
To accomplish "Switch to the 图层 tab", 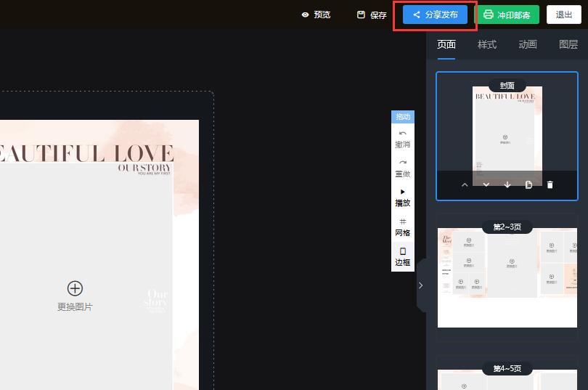I will click(x=568, y=44).
